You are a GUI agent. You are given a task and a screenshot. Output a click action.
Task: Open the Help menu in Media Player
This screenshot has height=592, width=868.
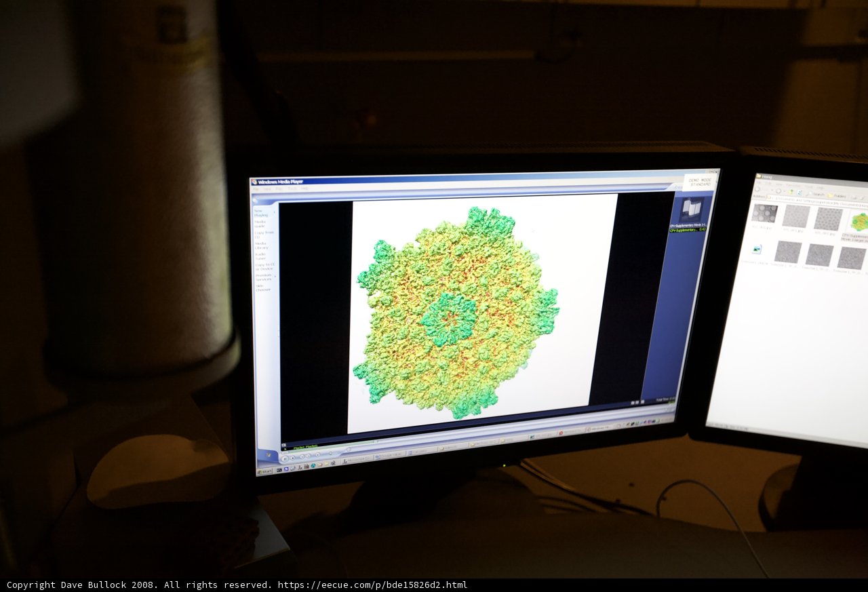pos(304,189)
